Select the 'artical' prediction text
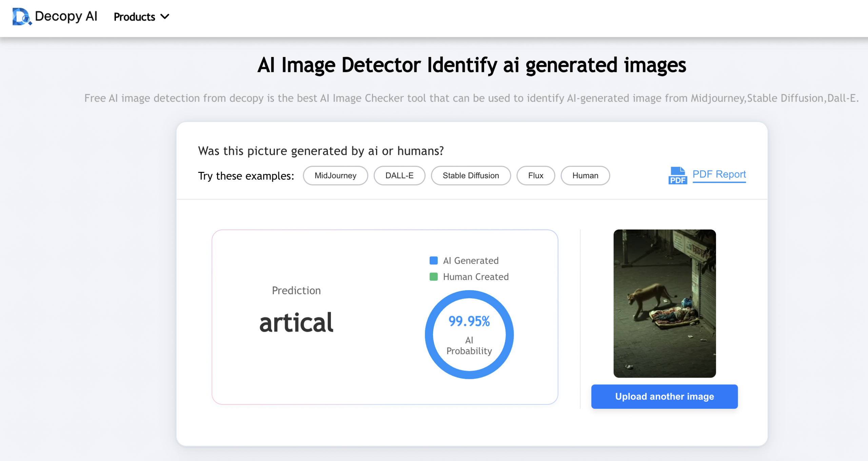868x461 pixels. [296, 323]
